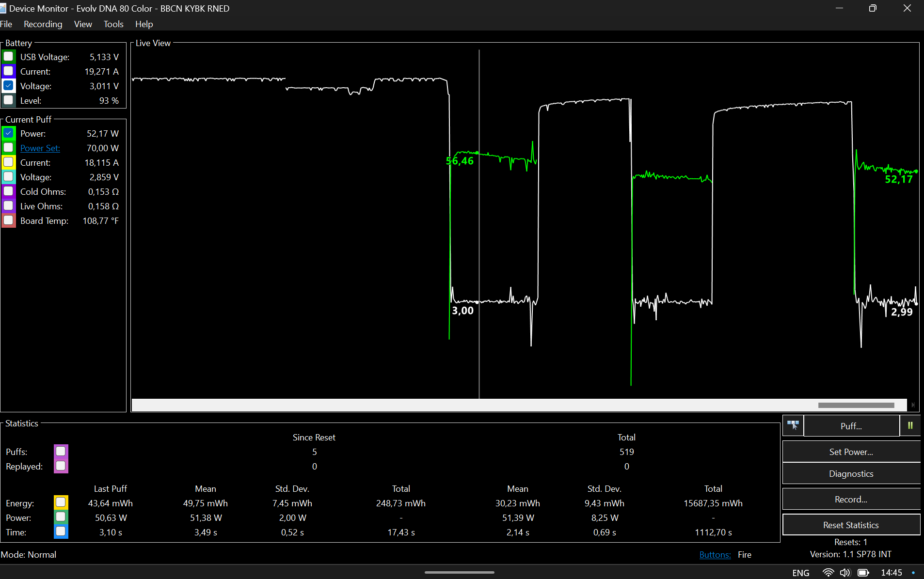This screenshot has width=924, height=579.
Task: Click the notification dot beside the clock
Action: point(913,573)
